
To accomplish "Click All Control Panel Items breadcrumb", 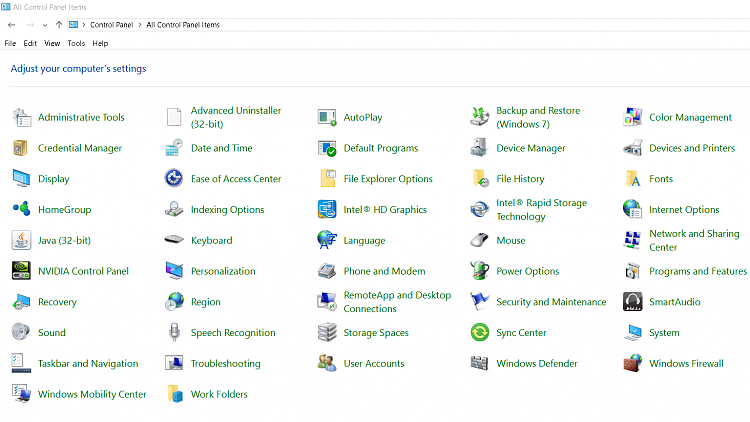I will coord(183,25).
